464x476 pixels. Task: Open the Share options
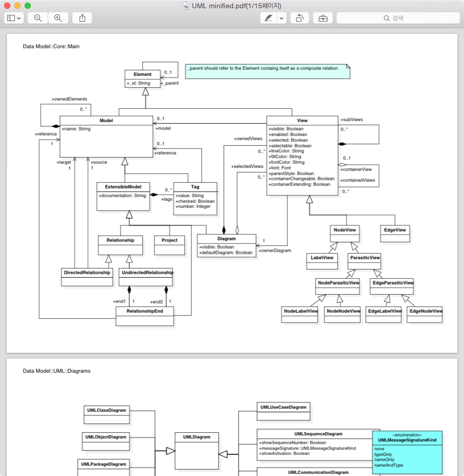82,17
